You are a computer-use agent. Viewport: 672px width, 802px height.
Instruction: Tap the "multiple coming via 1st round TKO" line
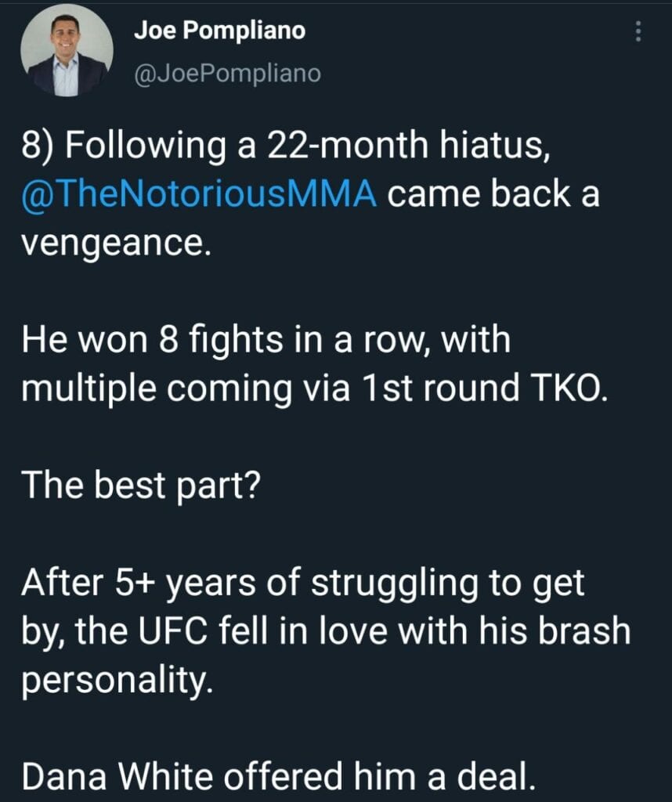click(x=315, y=388)
